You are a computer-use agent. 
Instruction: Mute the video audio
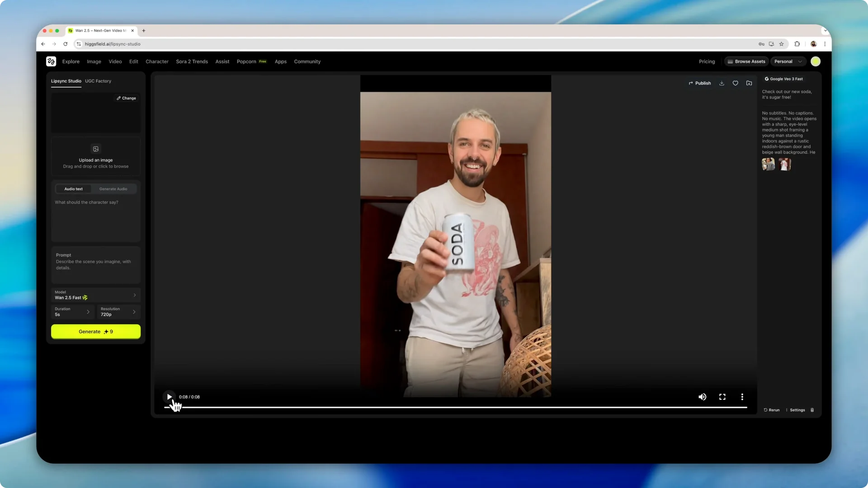click(702, 397)
